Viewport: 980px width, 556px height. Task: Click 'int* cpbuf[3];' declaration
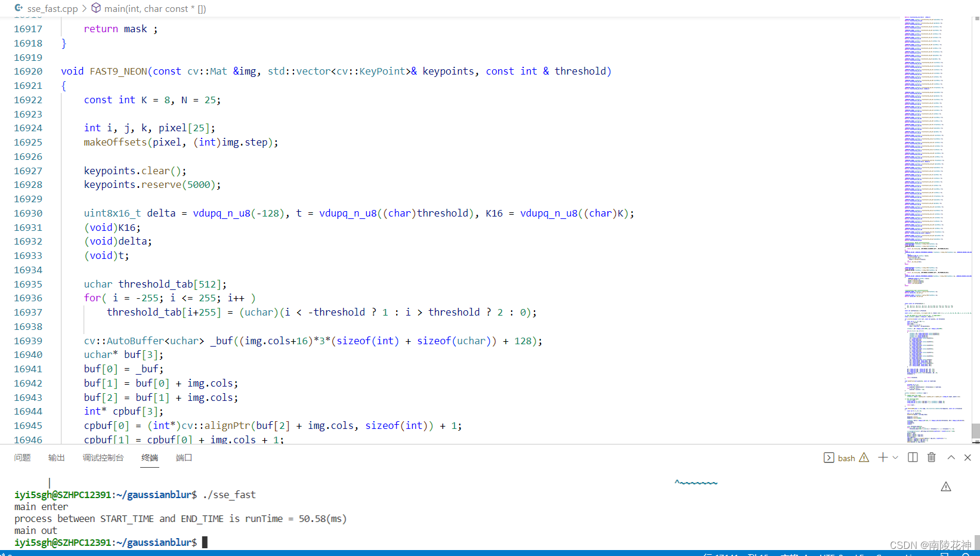[123, 411]
